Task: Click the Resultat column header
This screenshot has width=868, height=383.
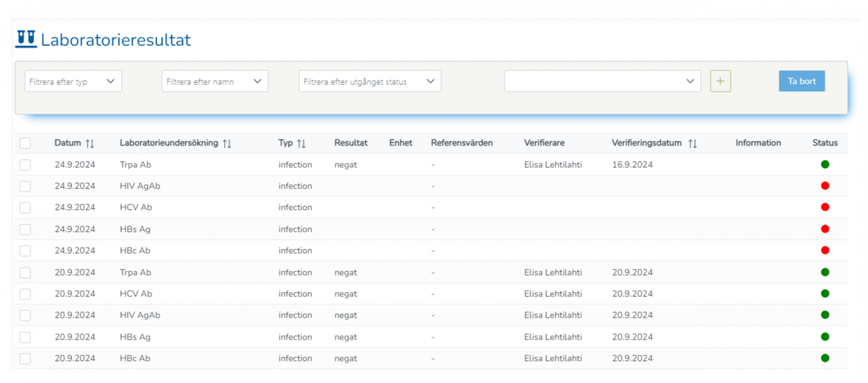Action: point(351,143)
